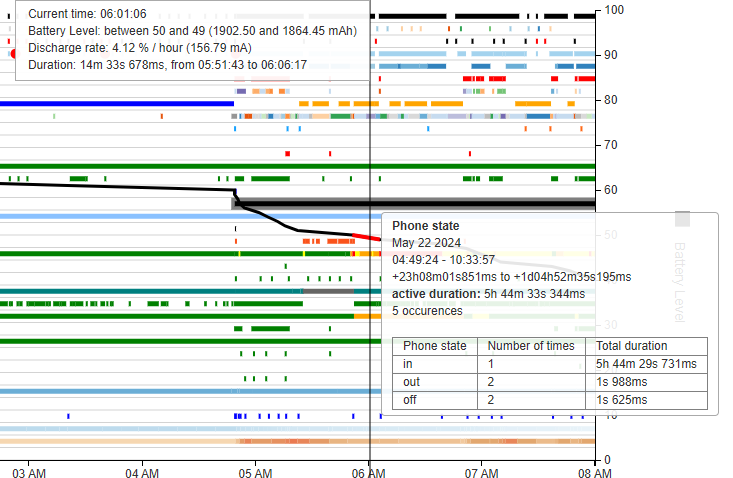
Task: Click the 08 AM time axis label
Action: 595,473
